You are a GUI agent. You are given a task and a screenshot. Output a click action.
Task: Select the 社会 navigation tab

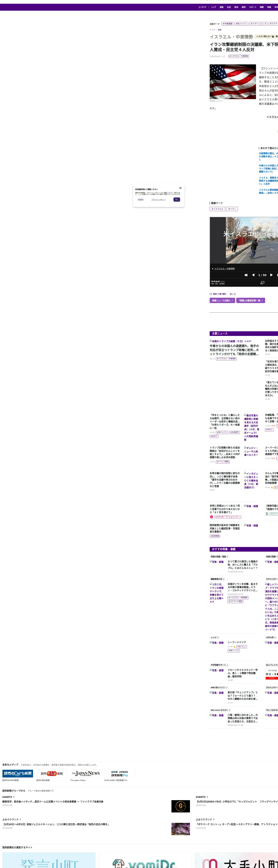(229, 7)
